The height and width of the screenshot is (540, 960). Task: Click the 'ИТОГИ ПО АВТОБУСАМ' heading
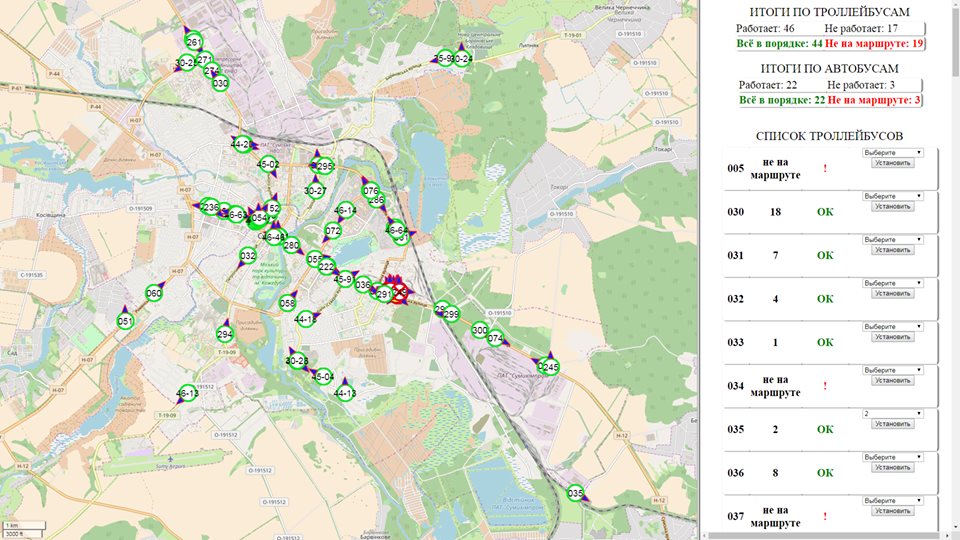[x=830, y=69]
